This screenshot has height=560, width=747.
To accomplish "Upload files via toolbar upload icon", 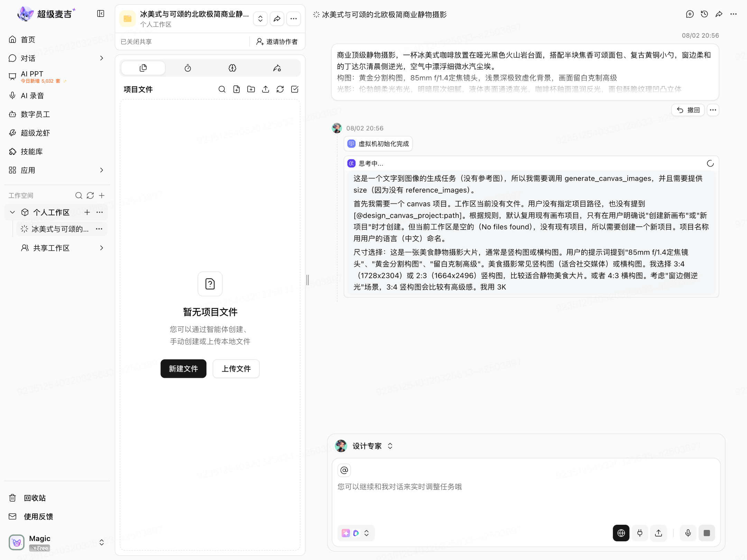I will (266, 90).
